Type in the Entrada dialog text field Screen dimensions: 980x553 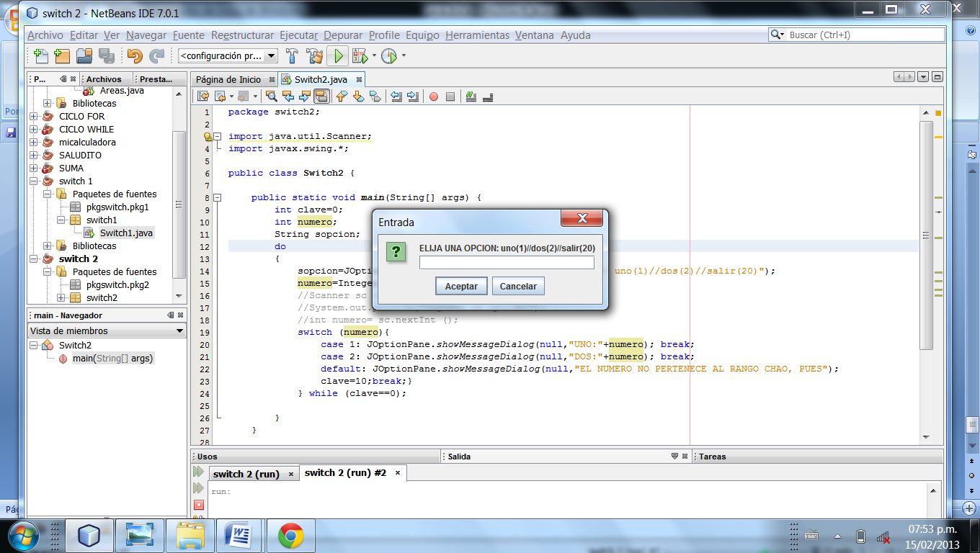[506, 262]
